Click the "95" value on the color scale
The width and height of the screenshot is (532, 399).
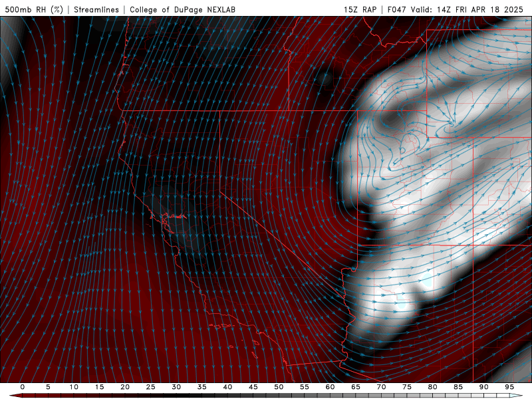509,387
